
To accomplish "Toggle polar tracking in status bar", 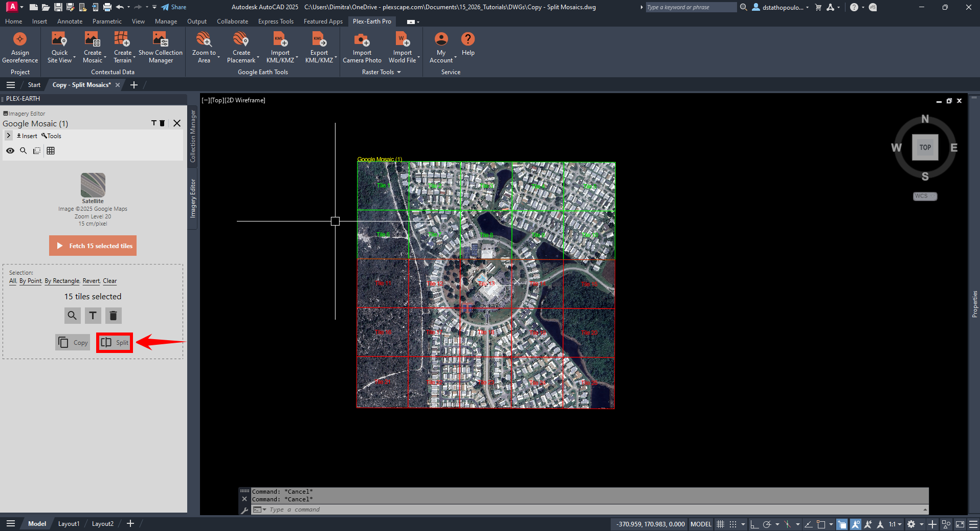I will (x=767, y=524).
